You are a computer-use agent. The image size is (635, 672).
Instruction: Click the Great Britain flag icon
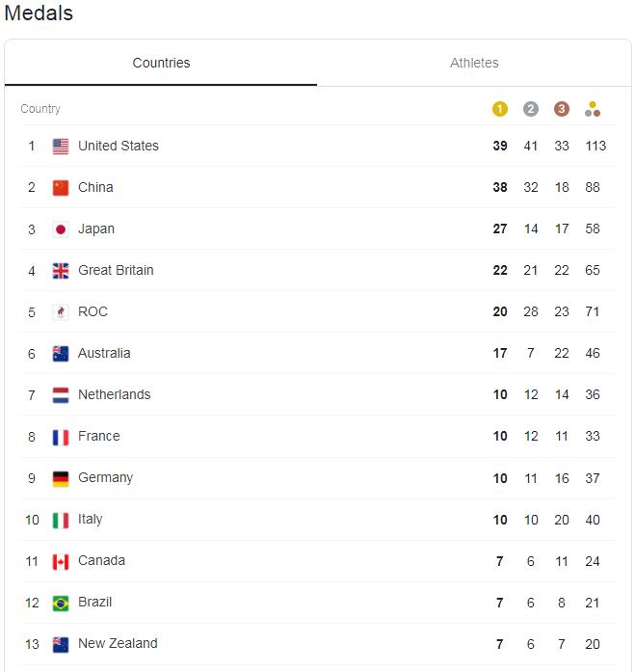click(x=61, y=271)
